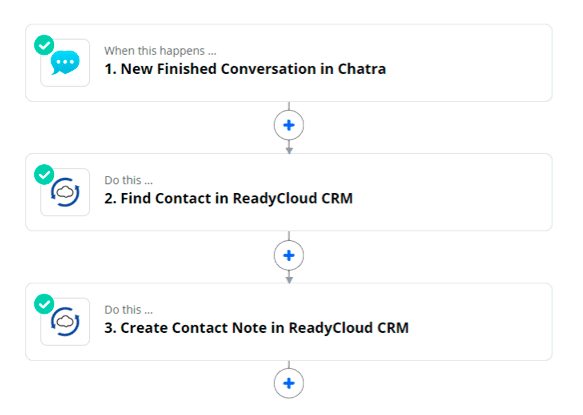This screenshot has width=583, height=415.
Task: Select the Create Contact Note card's empty right area
Action: click(x=480, y=322)
